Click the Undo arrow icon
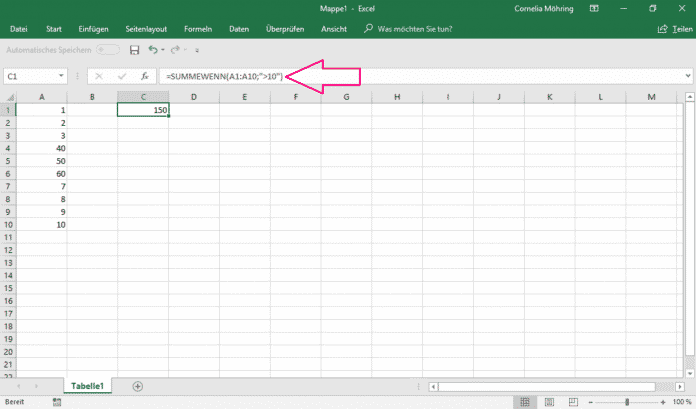This screenshot has height=409, width=696. tap(152, 49)
